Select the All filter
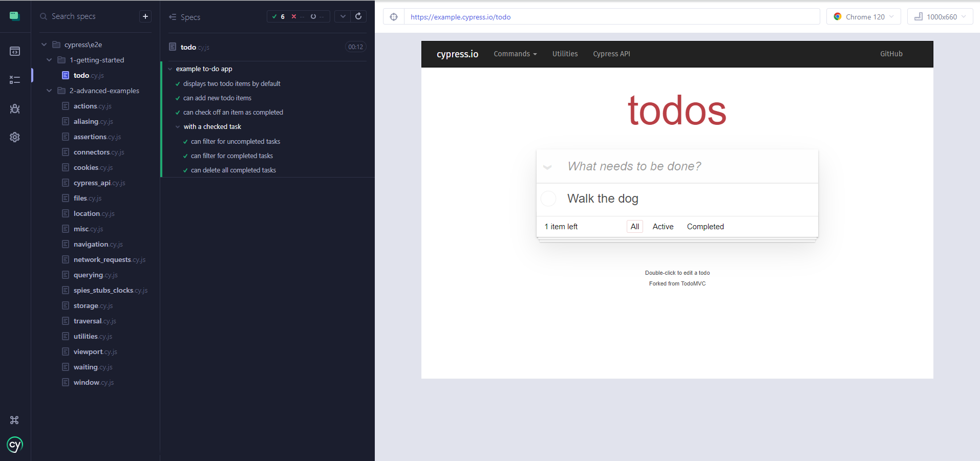The height and width of the screenshot is (461, 980). (635, 227)
